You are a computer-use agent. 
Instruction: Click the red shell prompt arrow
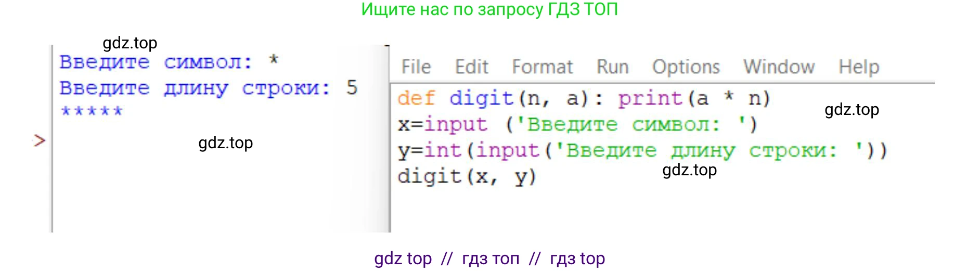40,140
